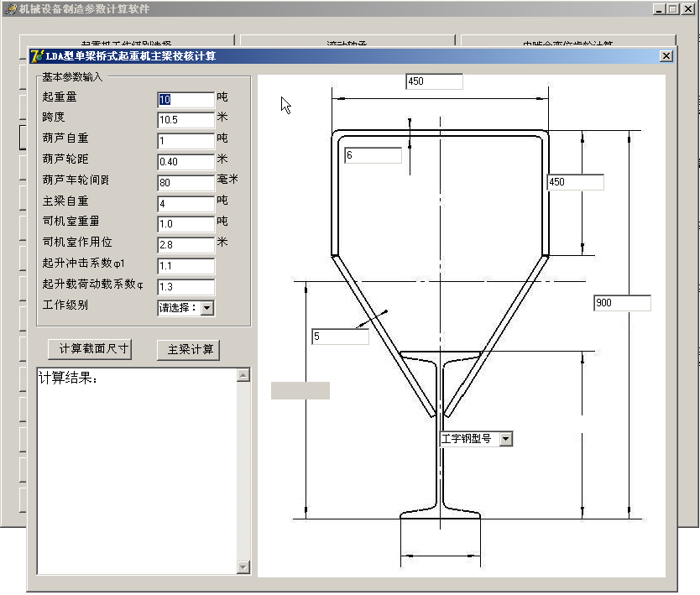Click the 起升冲击系数 input field with 1.1
Viewport: 700px width, 595px height.
pyautogui.click(x=186, y=266)
